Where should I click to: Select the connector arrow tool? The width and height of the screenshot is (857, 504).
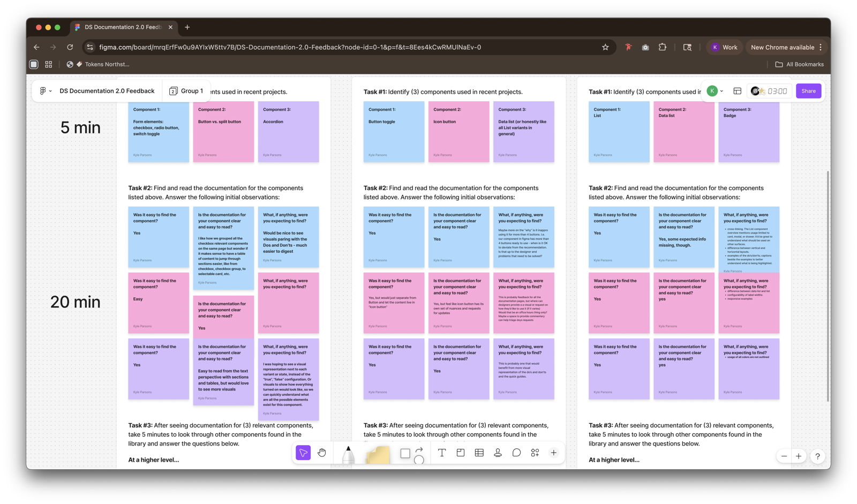[x=419, y=450]
